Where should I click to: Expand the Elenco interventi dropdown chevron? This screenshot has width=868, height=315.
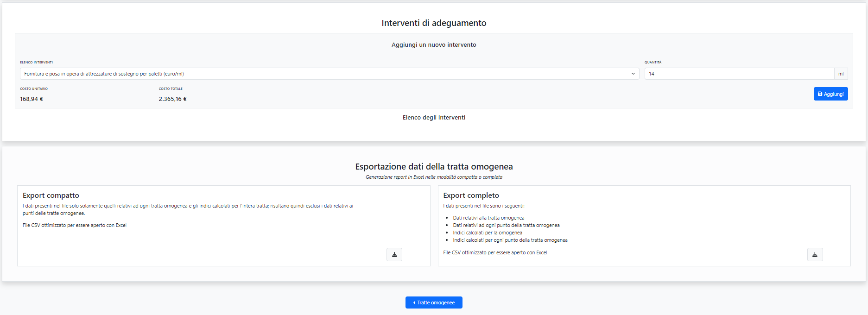click(x=633, y=74)
